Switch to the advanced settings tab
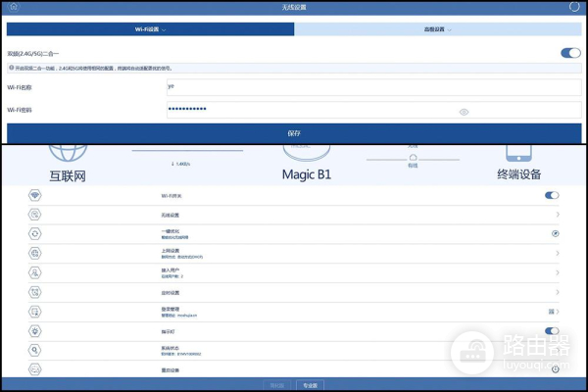Viewport: 588px width, 392px height. pyautogui.click(x=438, y=29)
